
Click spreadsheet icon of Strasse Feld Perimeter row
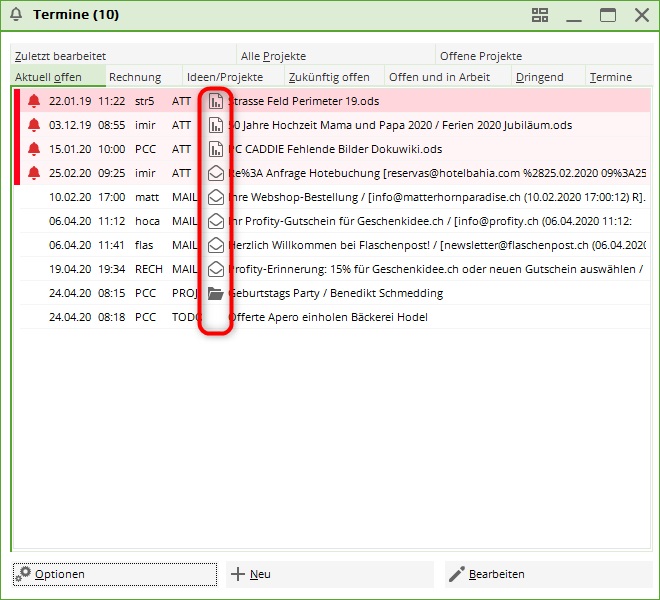tap(215, 101)
